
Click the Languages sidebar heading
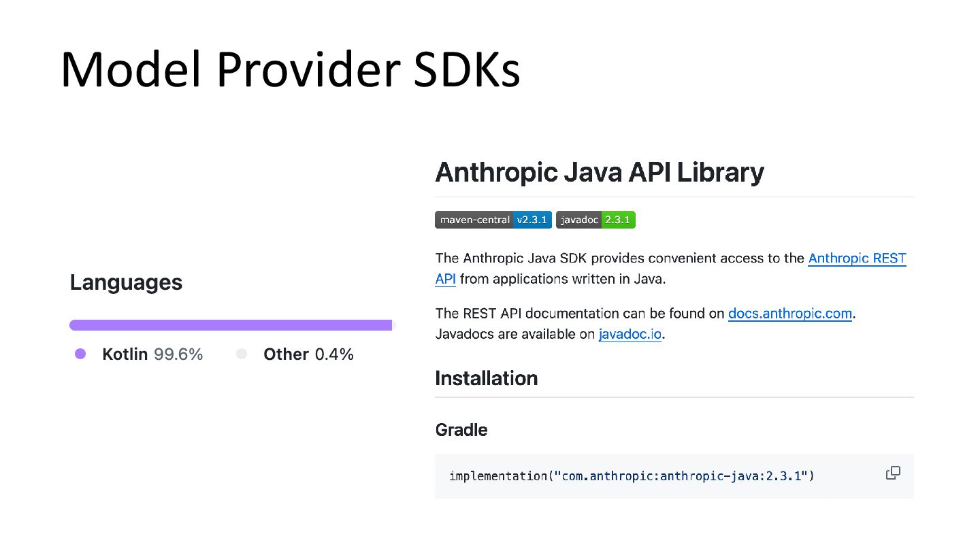click(x=126, y=282)
